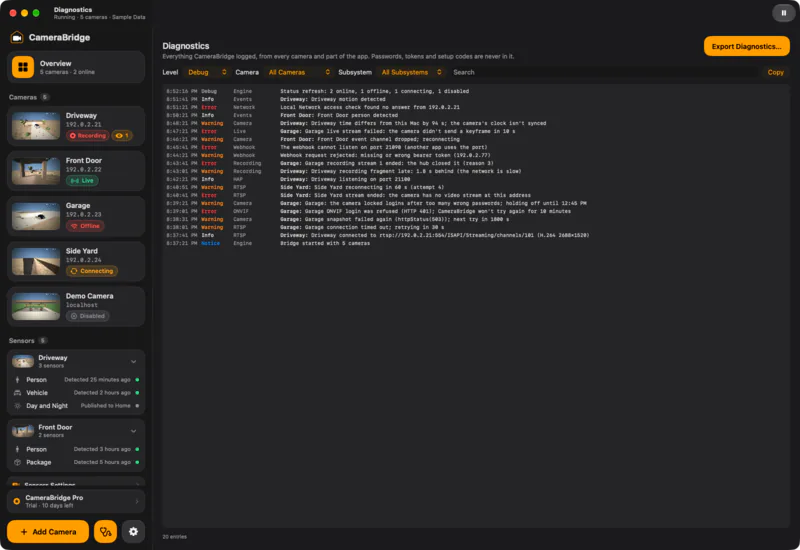The width and height of the screenshot is (800, 550).
Task: Select the 'Status refresh' Debug log line
Action: tap(475, 91)
